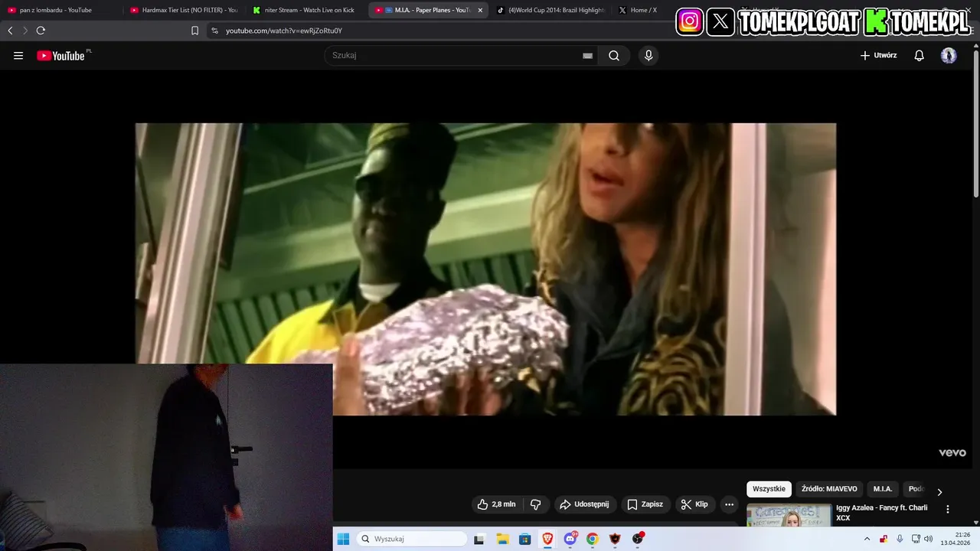This screenshot has height=551, width=980.
Task: Bookmark this page in the address bar
Action: 194,31
